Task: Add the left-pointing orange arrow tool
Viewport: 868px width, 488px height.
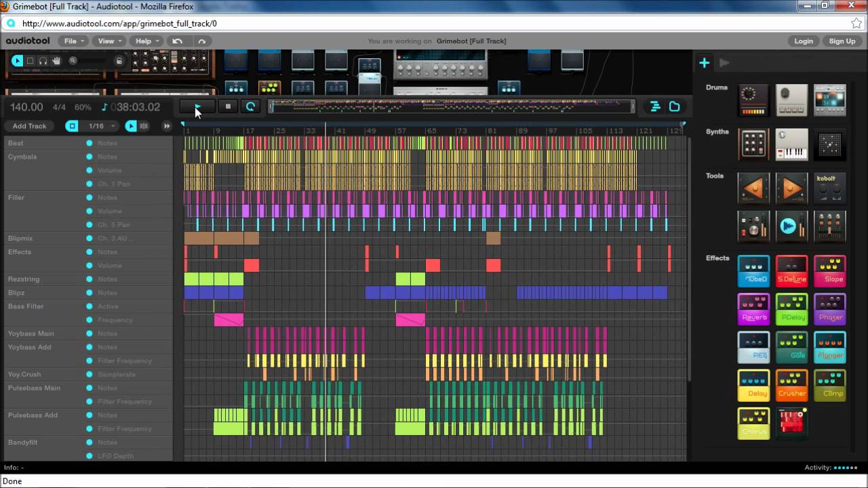Action: coord(753,188)
